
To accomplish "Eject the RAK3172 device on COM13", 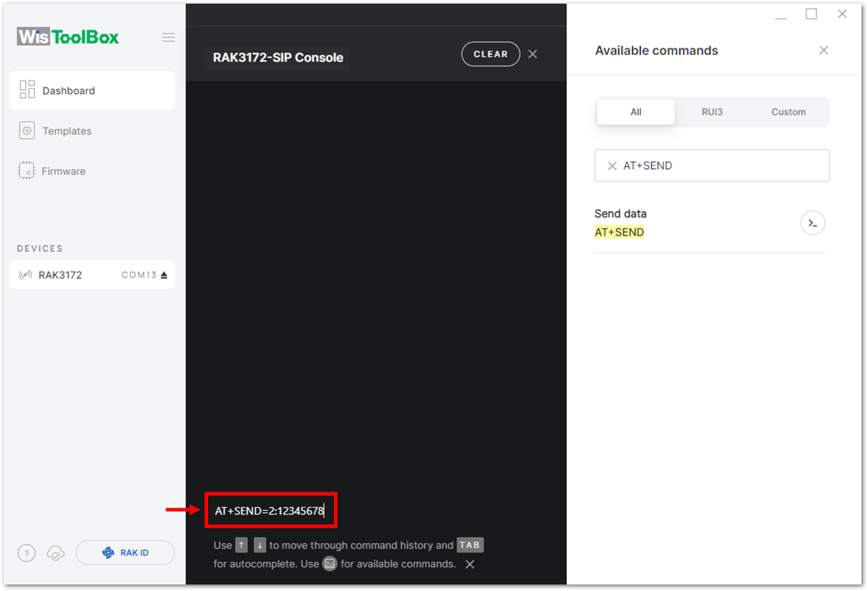I will (x=164, y=275).
